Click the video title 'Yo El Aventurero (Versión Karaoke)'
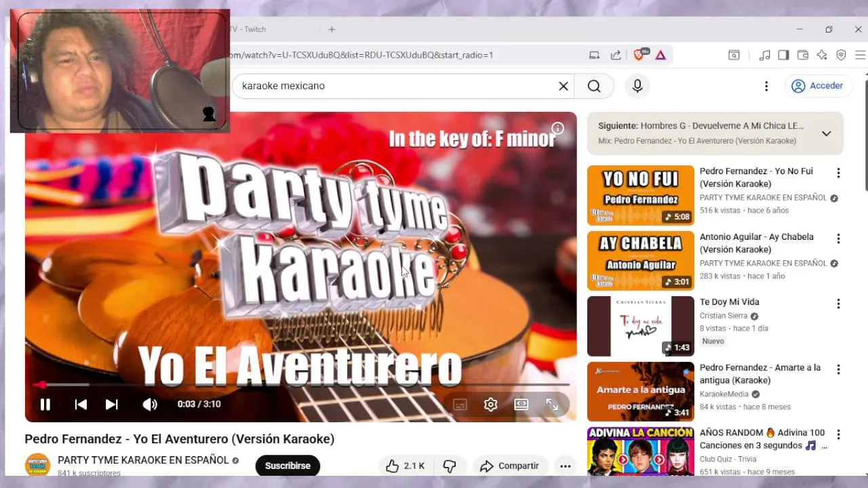Image resolution: width=868 pixels, height=488 pixels. [180, 439]
